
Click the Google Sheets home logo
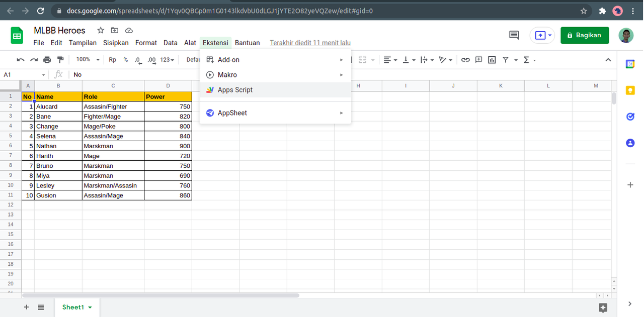(17, 36)
